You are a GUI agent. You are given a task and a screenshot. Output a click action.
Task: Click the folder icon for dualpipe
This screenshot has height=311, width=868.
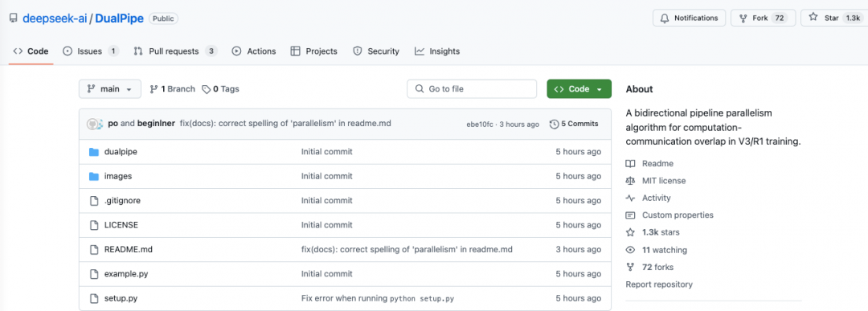tap(93, 152)
